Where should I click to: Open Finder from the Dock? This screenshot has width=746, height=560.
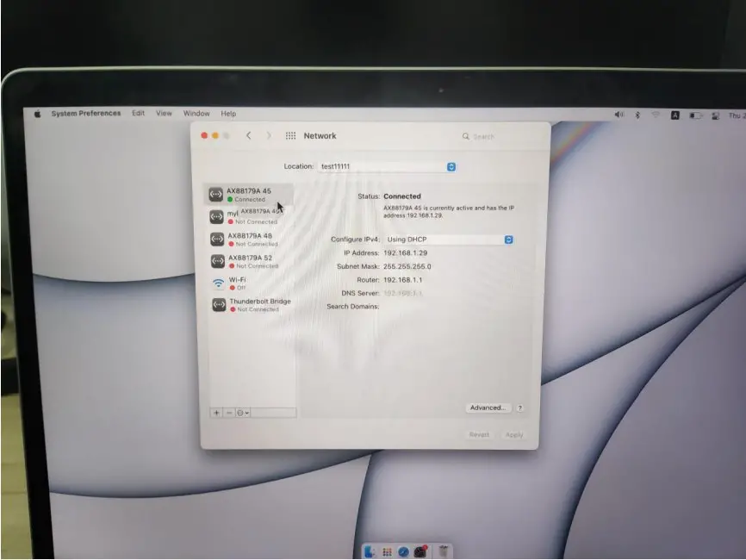point(370,551)
